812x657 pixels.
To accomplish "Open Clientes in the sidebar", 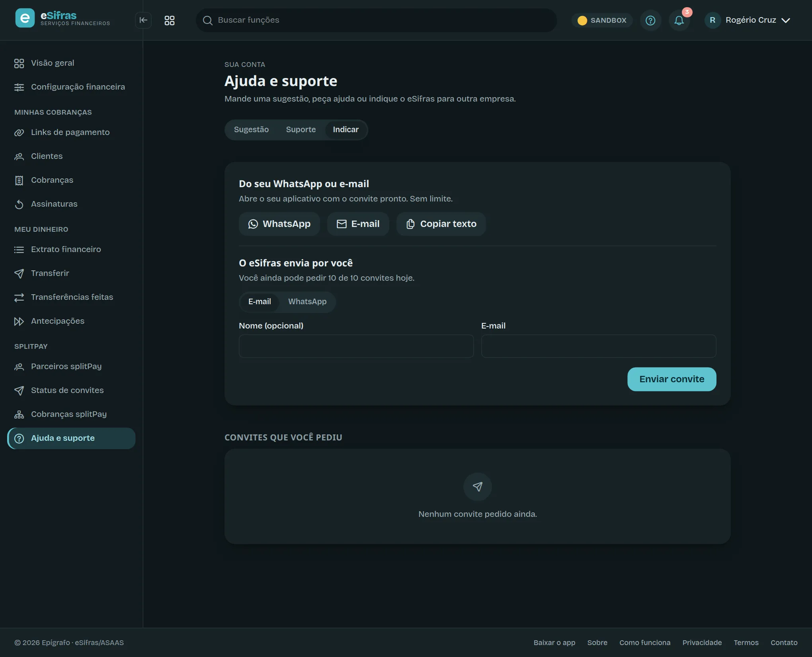I will (x=72, y=156).
